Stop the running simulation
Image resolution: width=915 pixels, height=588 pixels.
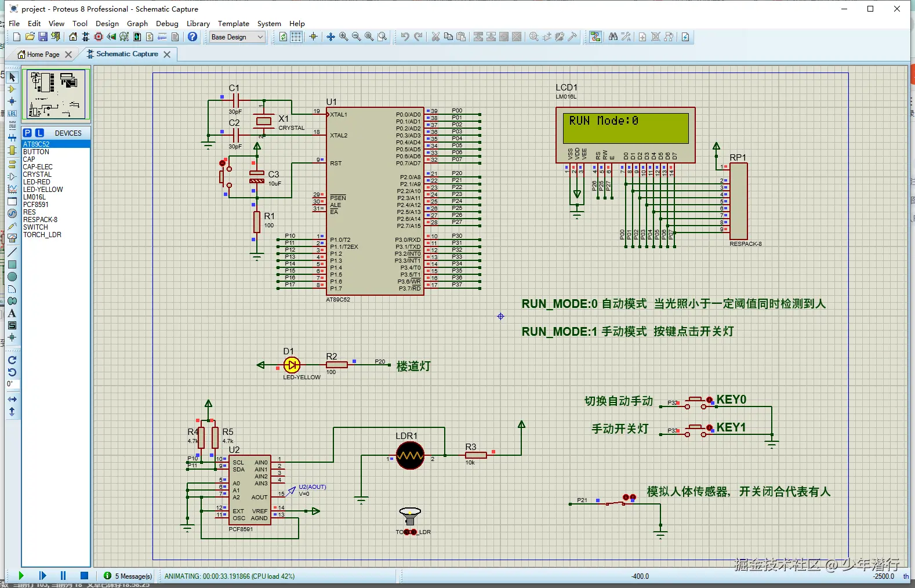pyautogui.click(x=84, y=576)
